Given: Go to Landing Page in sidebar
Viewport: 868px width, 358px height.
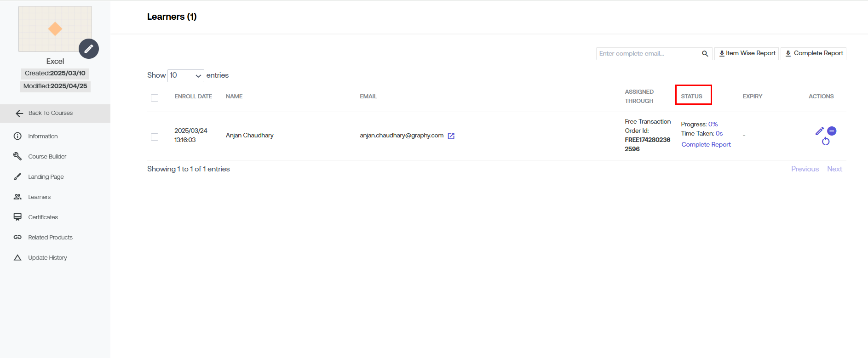Looking at the screenshot, I should coord(46,176).
